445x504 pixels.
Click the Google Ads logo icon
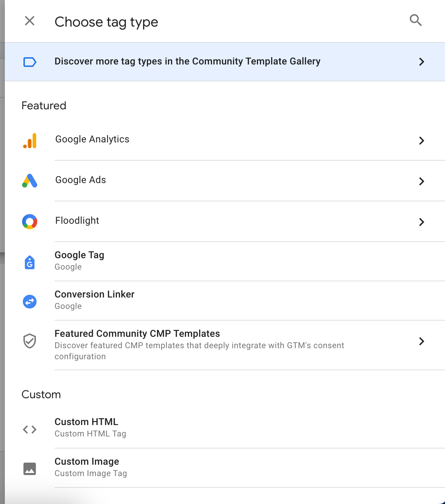point(30,181)
